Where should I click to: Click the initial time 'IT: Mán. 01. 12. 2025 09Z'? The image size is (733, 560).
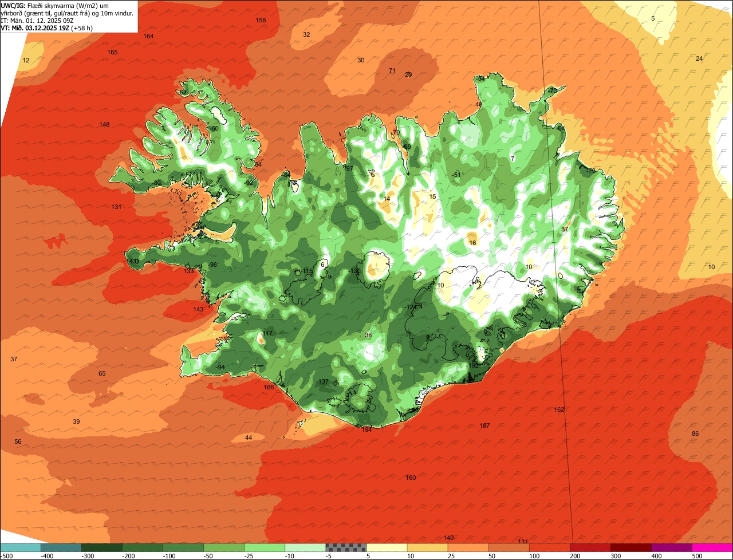(x=37, y=20)
